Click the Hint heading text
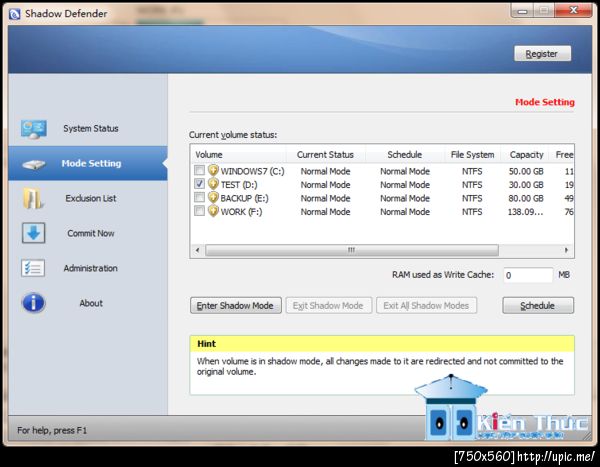 pos(207,344)
